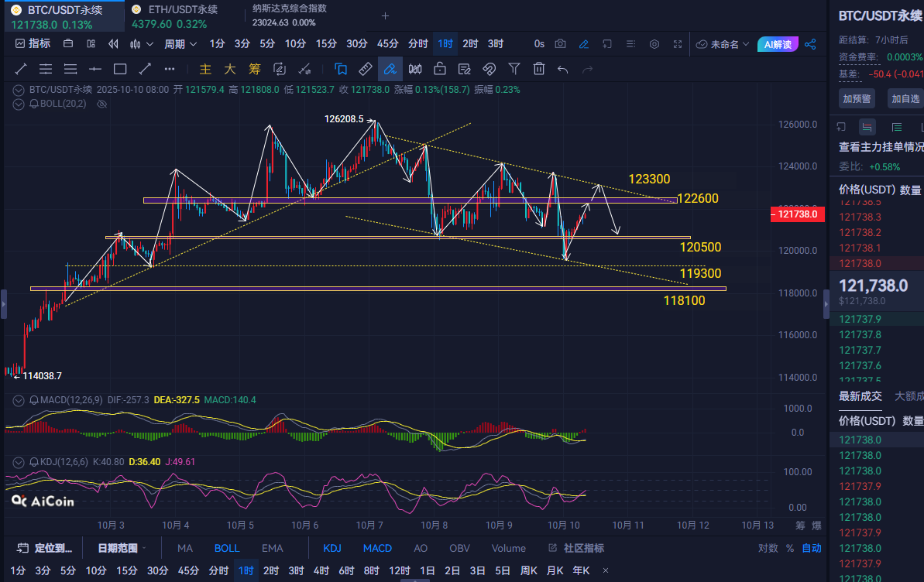The image size is (924, 582).
Task: Enter fullscreen chart mode
Action: point(678,44)
